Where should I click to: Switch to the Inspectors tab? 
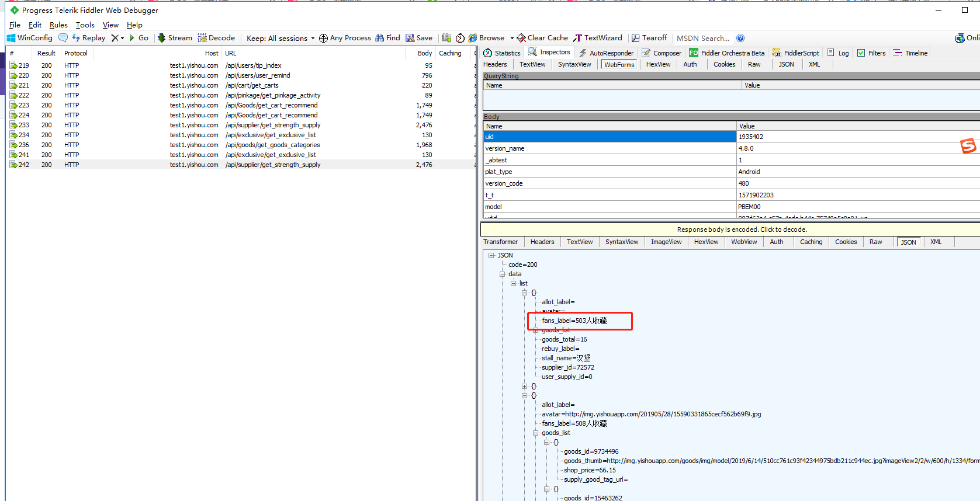[549, 53]
